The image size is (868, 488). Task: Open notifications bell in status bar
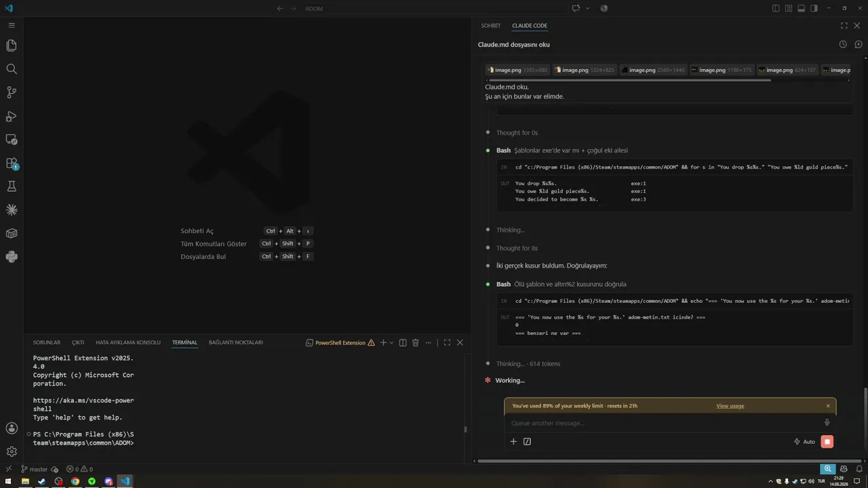tap(860, 469)
